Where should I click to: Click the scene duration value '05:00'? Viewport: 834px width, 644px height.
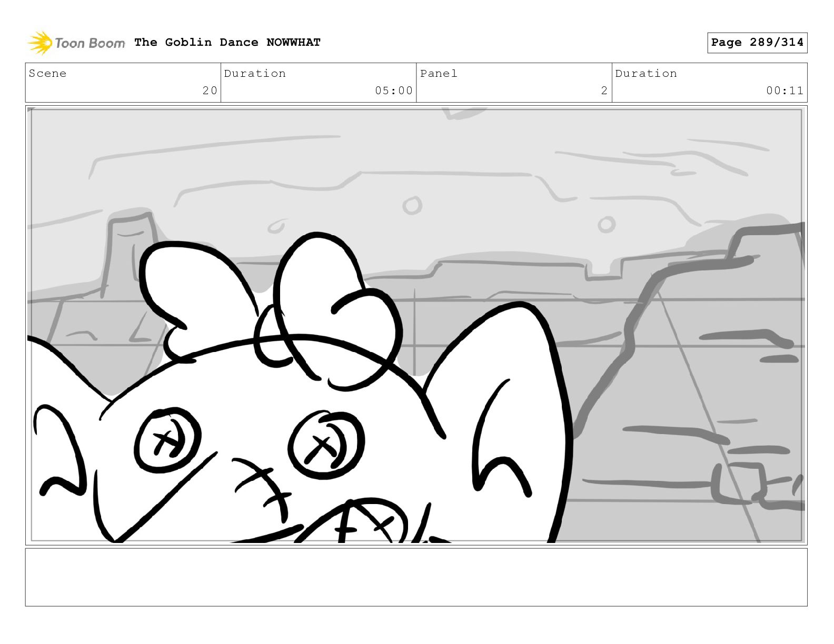(x=394, y=90)
